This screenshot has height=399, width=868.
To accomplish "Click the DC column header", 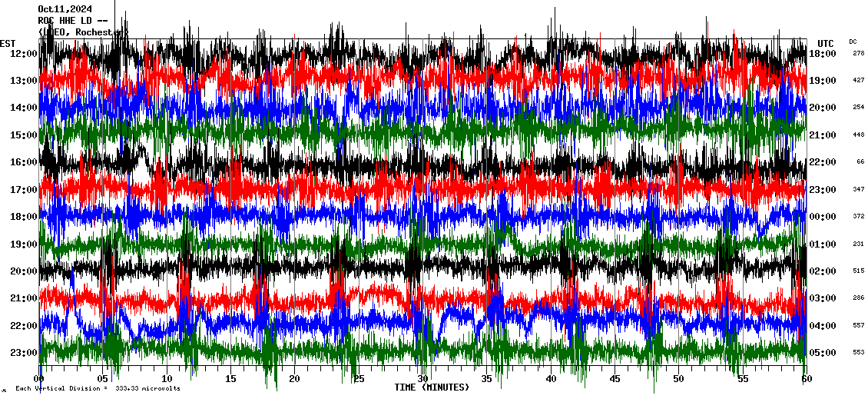I will coord(853,42).
